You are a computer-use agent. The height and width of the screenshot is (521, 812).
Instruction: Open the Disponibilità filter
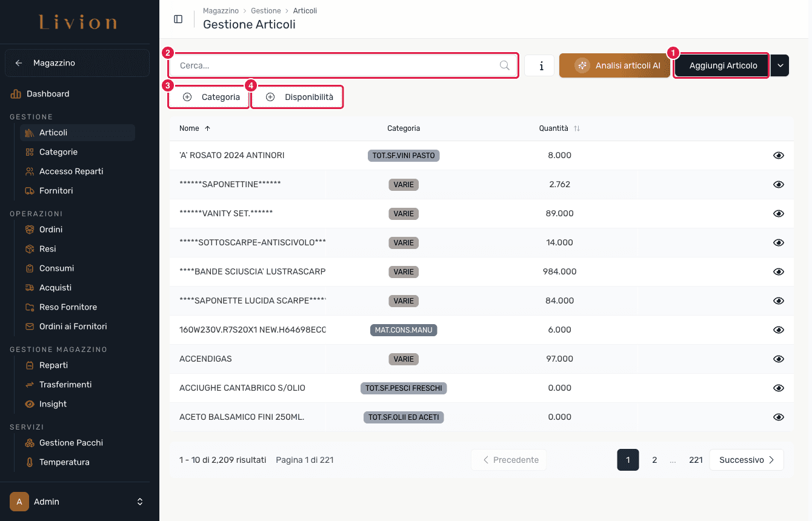tap(298, 97)
